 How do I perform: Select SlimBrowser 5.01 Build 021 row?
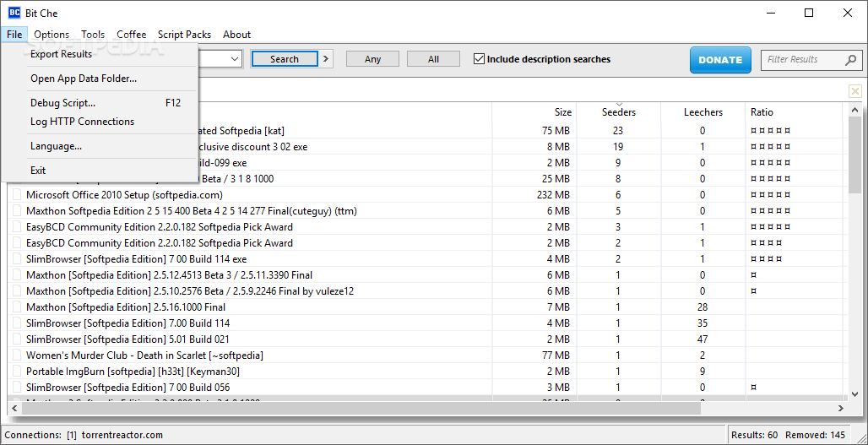pyautogui.click(x=426, y=339)
